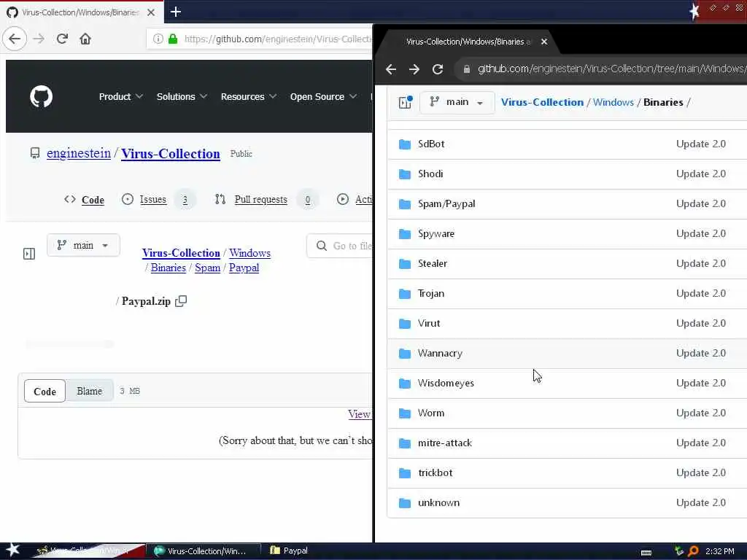Click padlock icon in right address bar
Screen dimensions: 747x560
pyautogui.click(x=467, y=69)
